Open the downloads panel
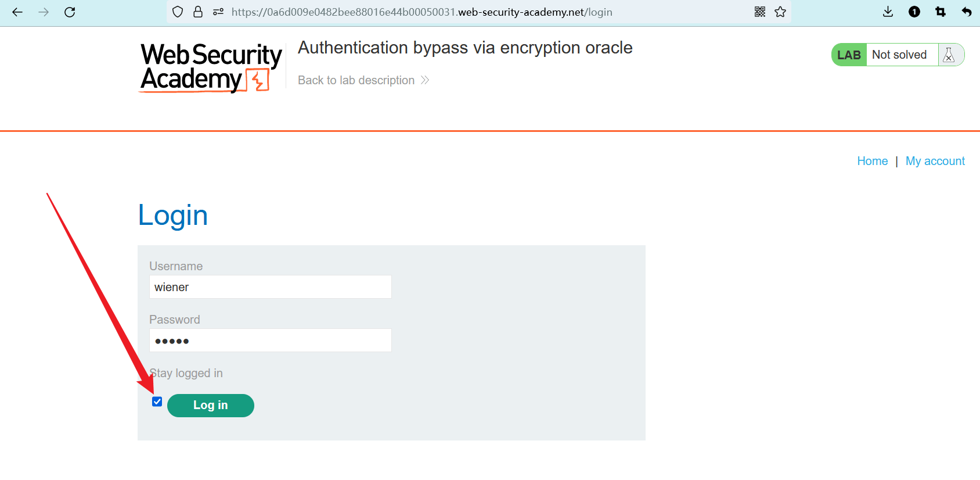This screenshot has width=980, height=480. point(888,12)
